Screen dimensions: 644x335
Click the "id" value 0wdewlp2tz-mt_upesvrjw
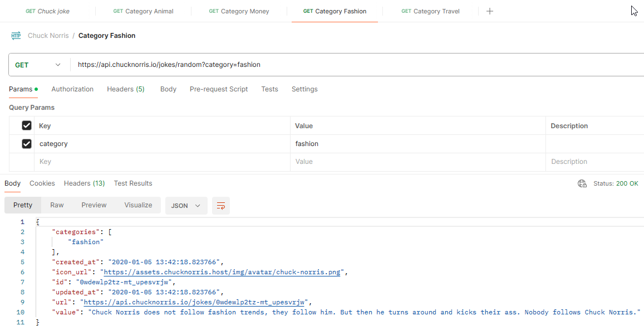point(124,282)
